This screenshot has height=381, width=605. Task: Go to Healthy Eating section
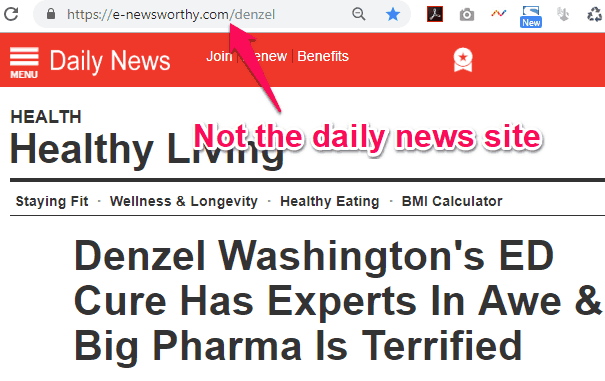click(330, 202)
